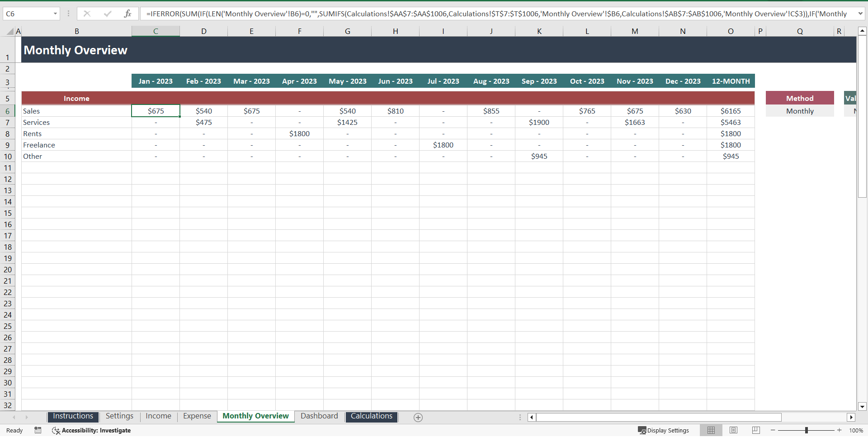Click the Rents row label
The height and width of the screenshot is (437, 868).
click(x=76, y=133)
